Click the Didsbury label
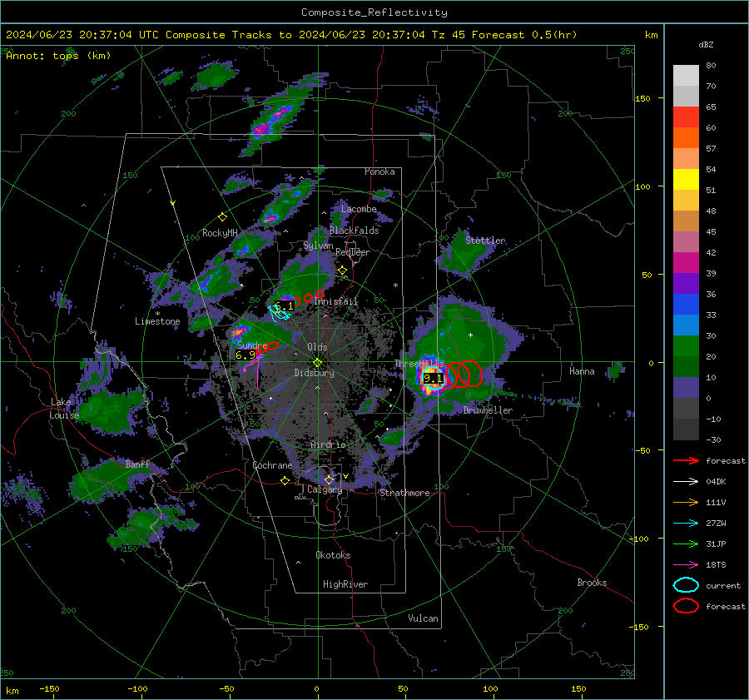749x700 pixels. 314,373
